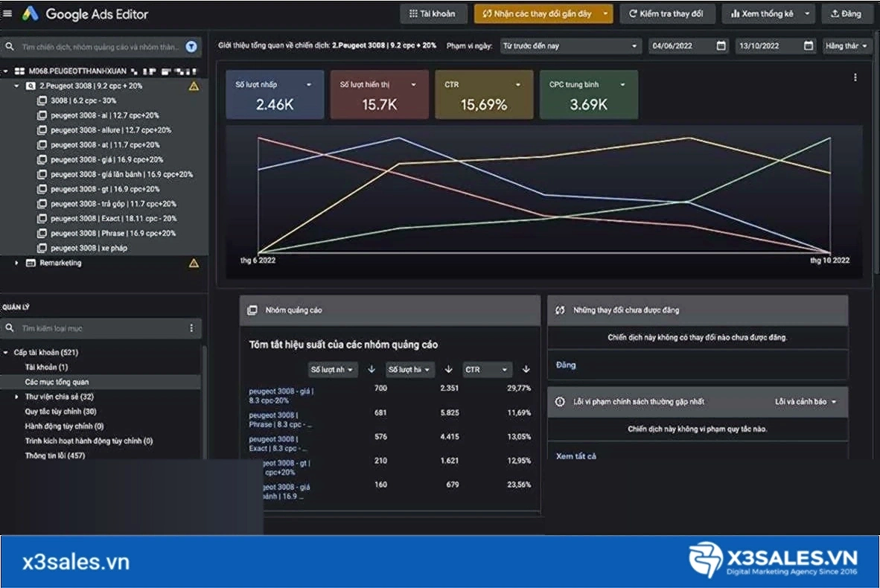Open three-dot menu in category search box
This screenshot has width=880, height=588.
click(191, 327)
